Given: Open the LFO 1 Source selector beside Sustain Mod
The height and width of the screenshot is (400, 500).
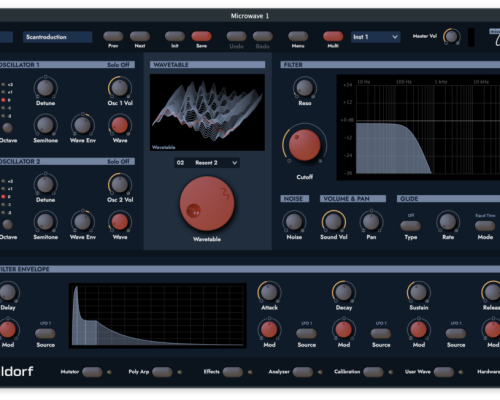Looking at the screenshot, I should coord(456,333).
